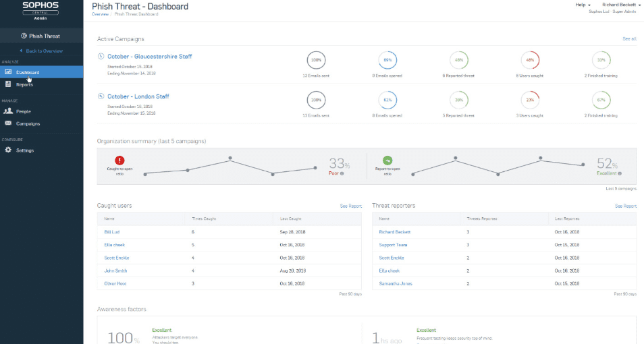Expand the Richard Beckett account menu
The image size is (644, 344).
coord(621,5)
